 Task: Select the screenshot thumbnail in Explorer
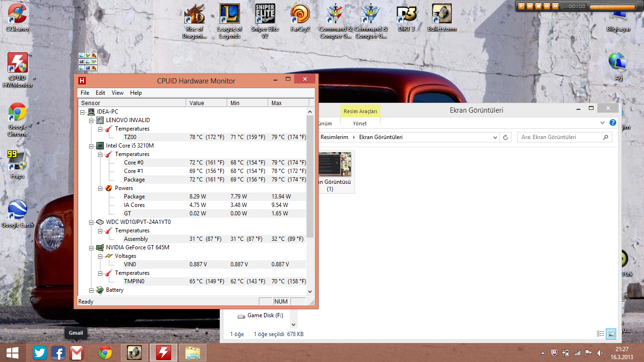(335, 172)
